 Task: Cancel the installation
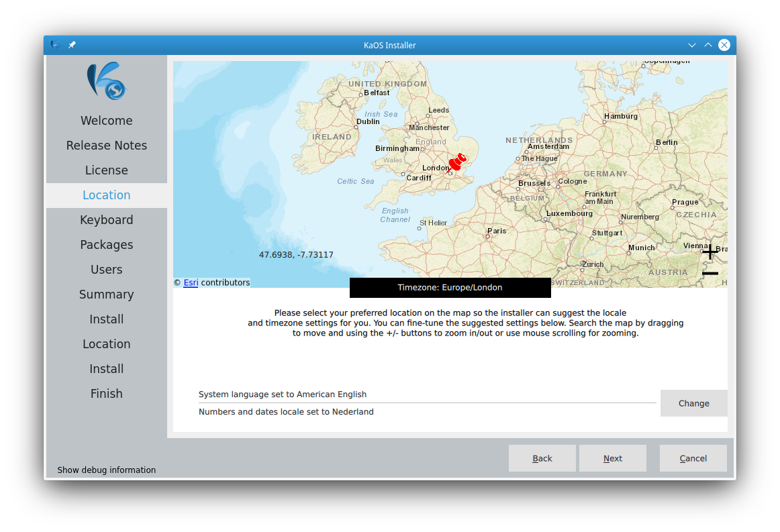coord(693,458)
